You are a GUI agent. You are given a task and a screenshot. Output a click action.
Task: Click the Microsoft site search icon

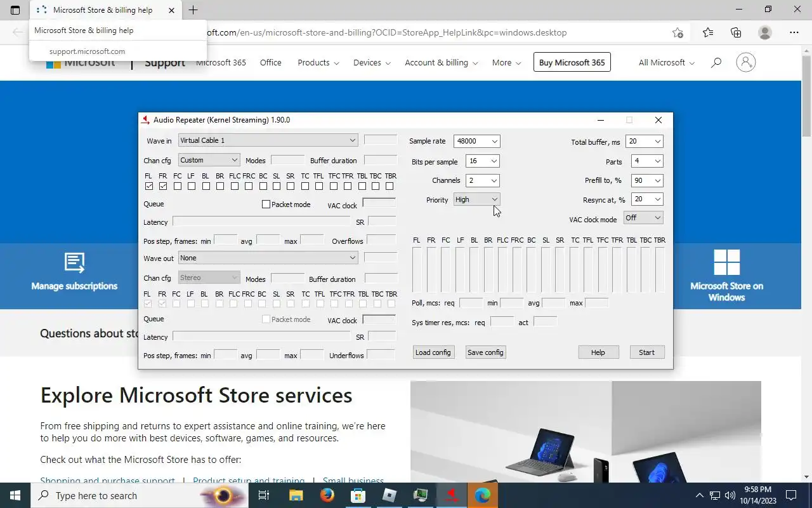click(x=716, y=62)
